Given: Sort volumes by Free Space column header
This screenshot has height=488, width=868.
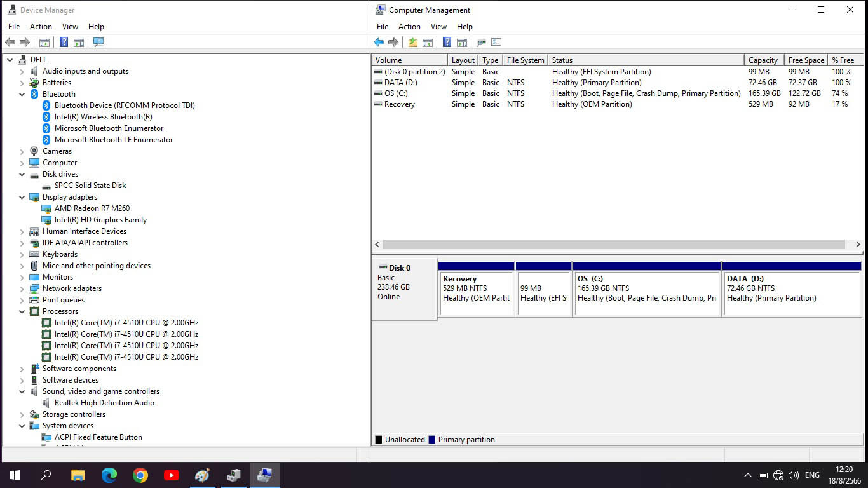Looking at the screenshot, I should pyautogui.click(x=806, y=60).
